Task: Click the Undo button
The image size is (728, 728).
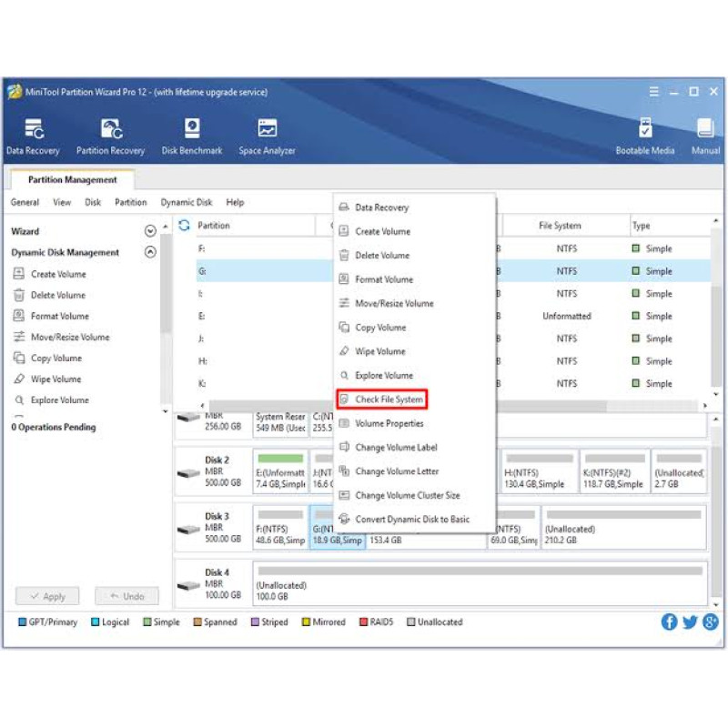Action: (126, 596)
